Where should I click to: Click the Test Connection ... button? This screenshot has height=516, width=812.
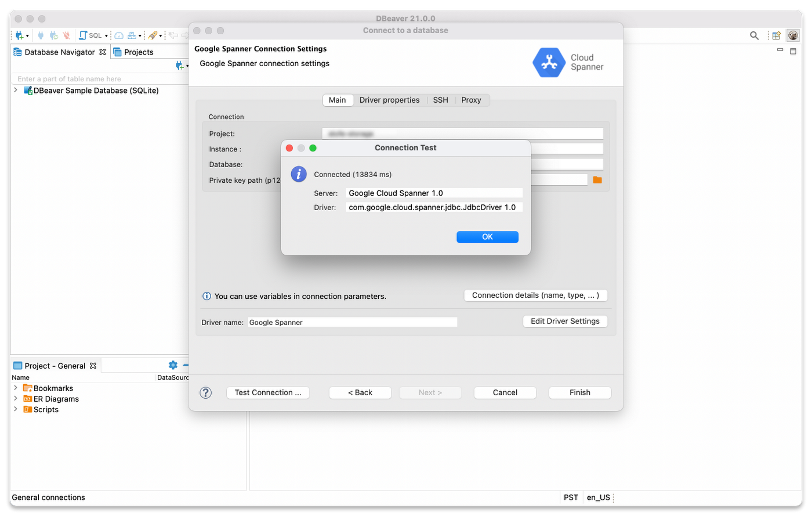pos(268,393)
